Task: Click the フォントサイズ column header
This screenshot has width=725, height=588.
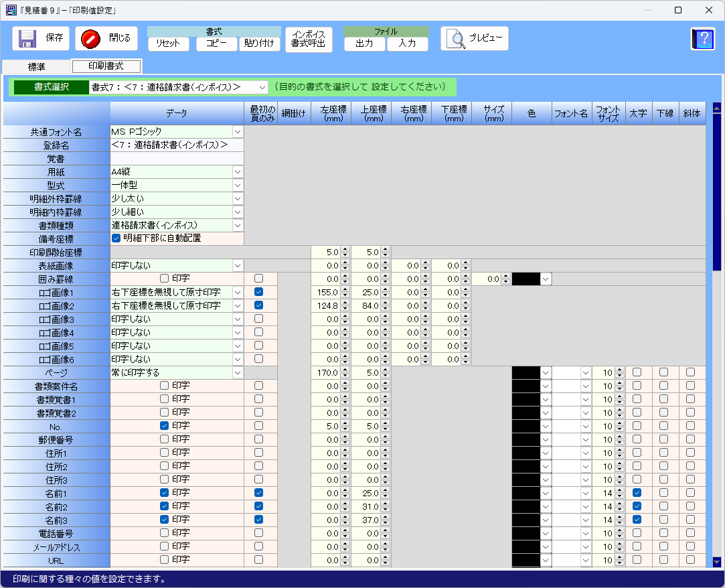Action: [608, 113]
